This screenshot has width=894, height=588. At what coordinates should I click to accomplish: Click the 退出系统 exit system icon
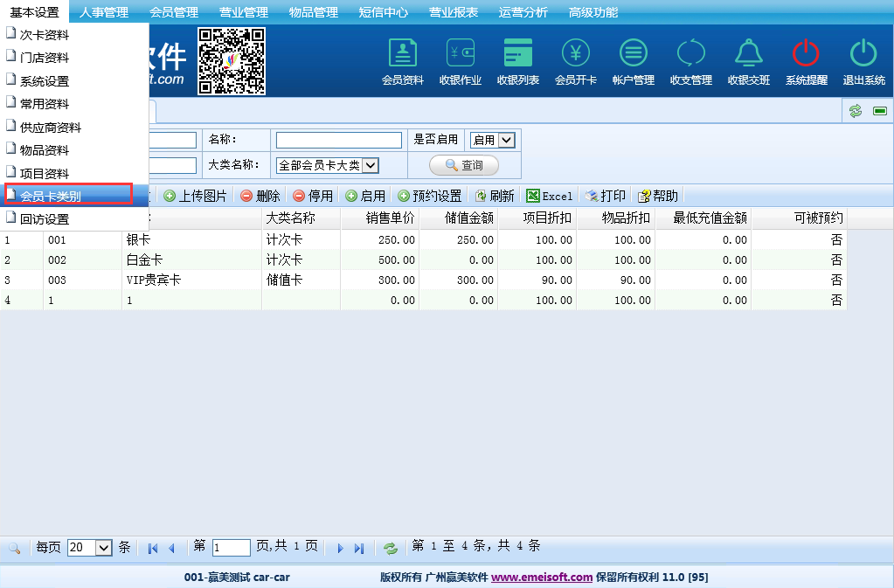click(863, 61)
